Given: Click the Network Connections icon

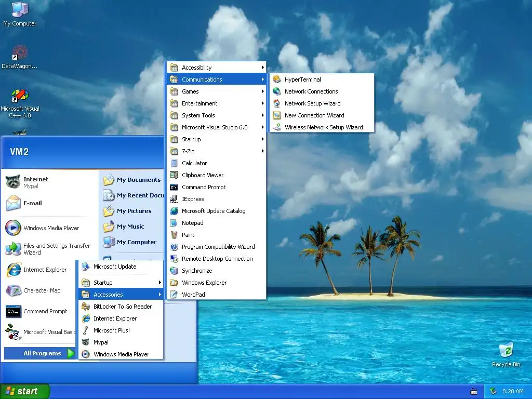Looking at the screenshot, I should click(x=276, y=91).
